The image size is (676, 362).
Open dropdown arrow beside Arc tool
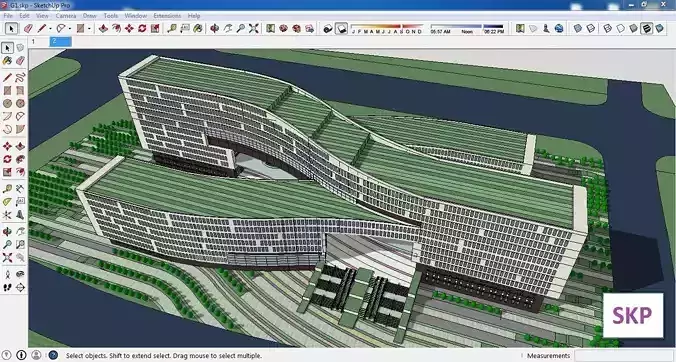point(70,29)
